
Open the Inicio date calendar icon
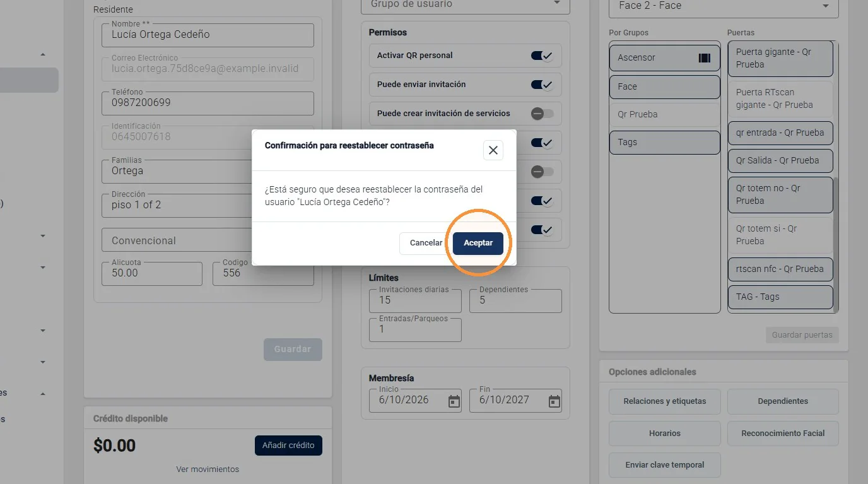[454, 401]
